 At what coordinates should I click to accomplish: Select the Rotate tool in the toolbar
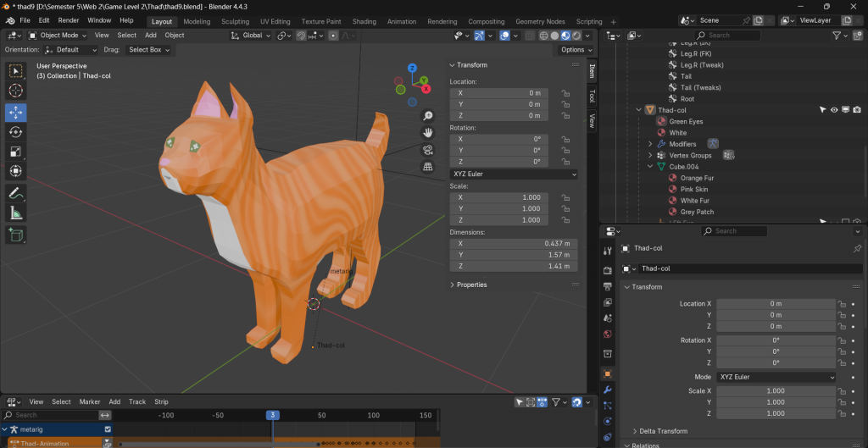(16, 132)
